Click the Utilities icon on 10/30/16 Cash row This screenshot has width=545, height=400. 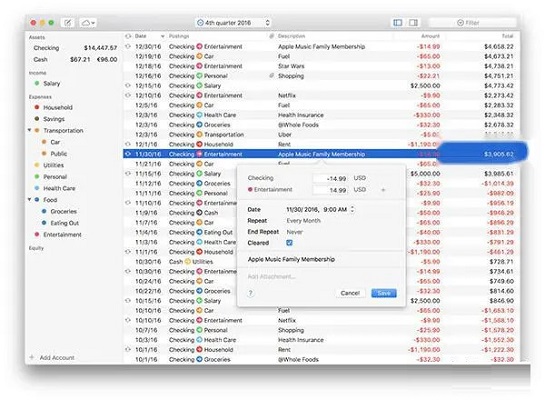(x=188, y=261)
